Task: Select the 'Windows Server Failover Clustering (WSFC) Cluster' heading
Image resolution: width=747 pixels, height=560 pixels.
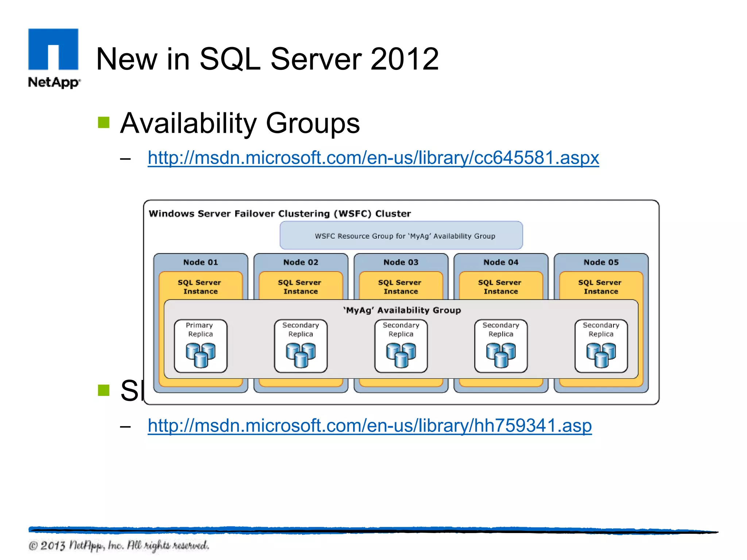Action: click(280, 214)
